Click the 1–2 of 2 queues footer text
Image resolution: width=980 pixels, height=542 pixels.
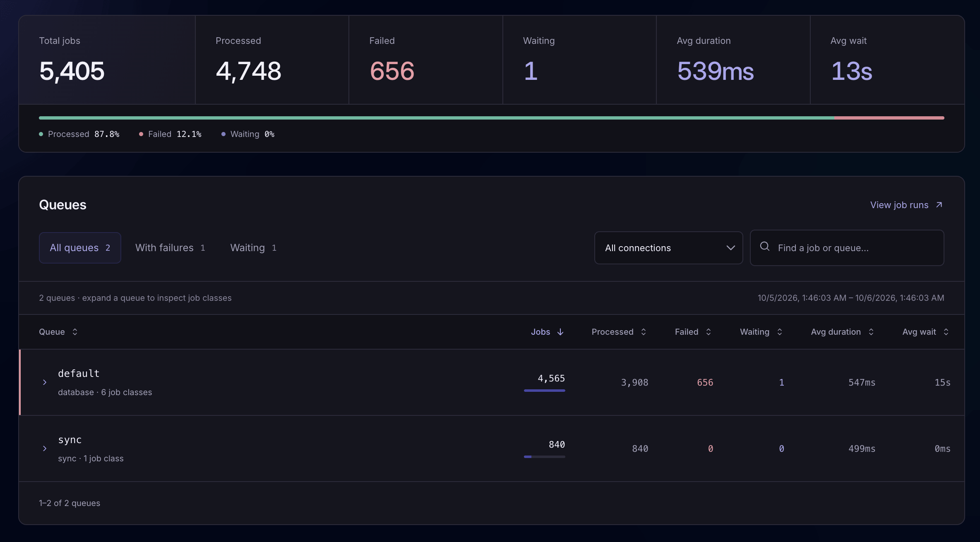[x=70, y=503]
